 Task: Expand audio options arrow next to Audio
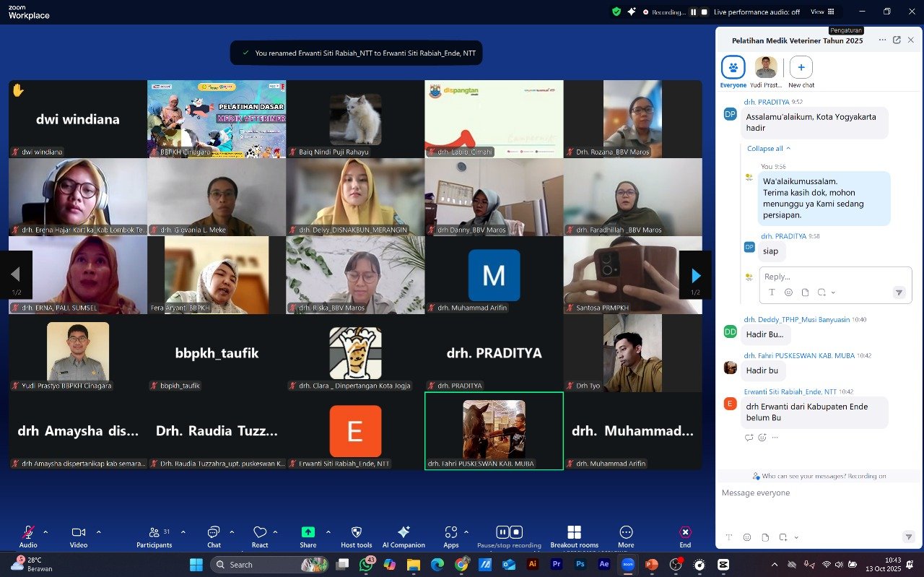tap(45, 532)
